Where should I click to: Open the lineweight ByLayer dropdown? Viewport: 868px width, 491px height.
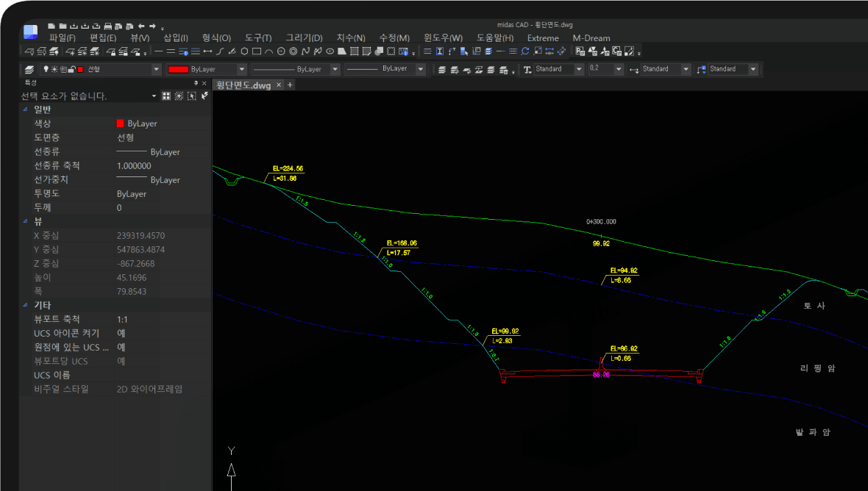[x=421, y=69]
